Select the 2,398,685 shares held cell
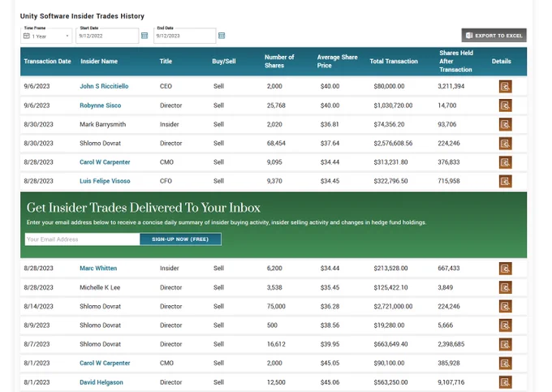This screenshot has width=552, height=392. coord(451,344)
